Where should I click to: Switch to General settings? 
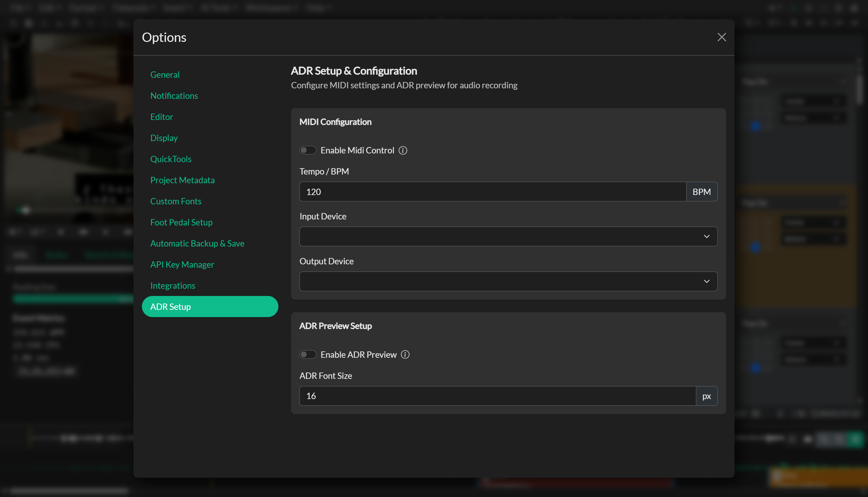point(165,74)
